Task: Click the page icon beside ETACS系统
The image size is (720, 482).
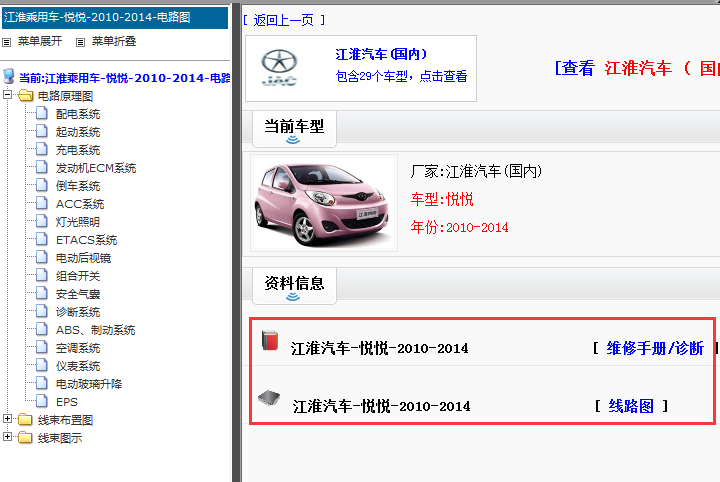Action: point(42,239)
